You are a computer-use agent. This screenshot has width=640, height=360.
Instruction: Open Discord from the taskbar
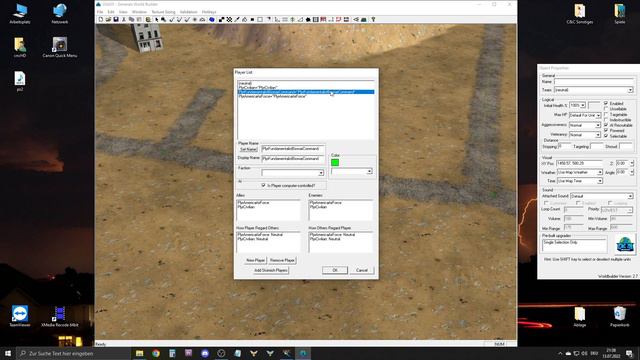pyautogui.click(x=205, y=353)
